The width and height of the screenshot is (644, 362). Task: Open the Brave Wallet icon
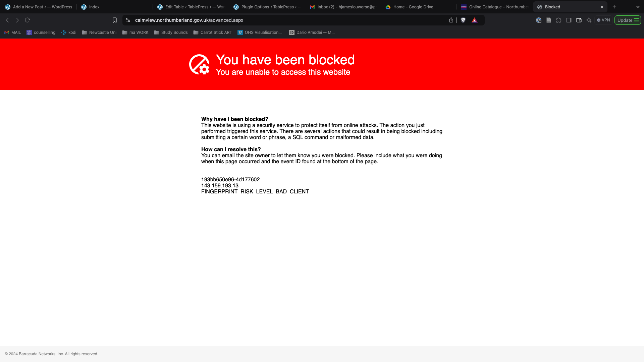point(579,20)
